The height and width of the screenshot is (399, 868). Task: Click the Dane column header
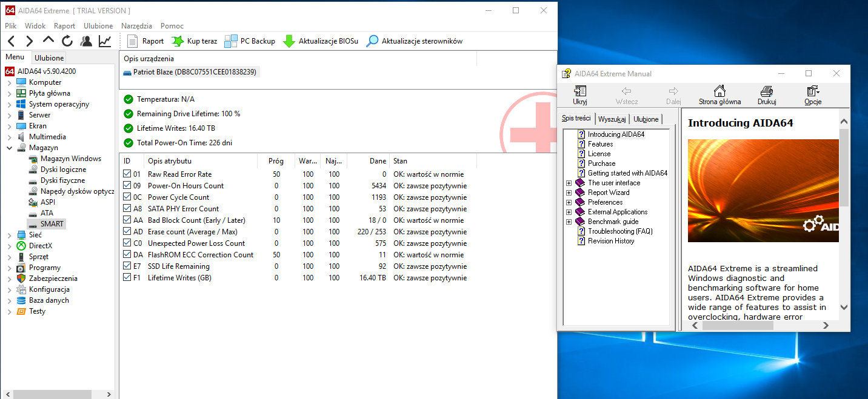(x=369, y=161)
